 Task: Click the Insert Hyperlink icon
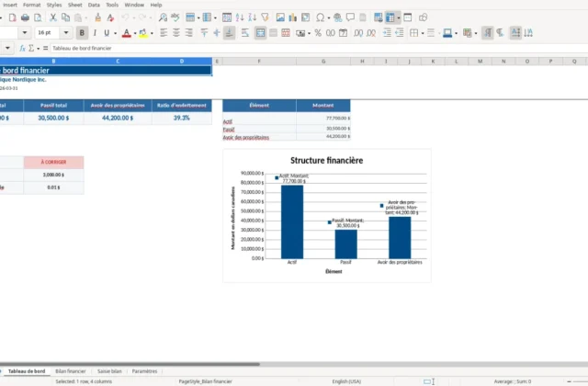(337, 17)
